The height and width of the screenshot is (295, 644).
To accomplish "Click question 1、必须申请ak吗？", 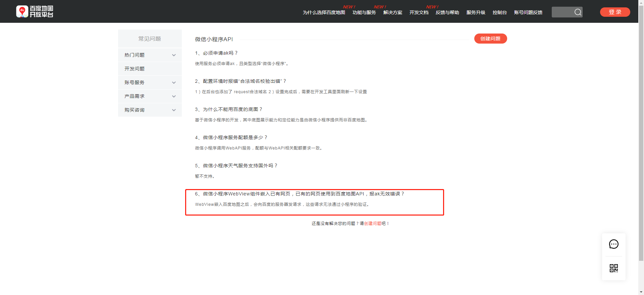I will point(216,53).
